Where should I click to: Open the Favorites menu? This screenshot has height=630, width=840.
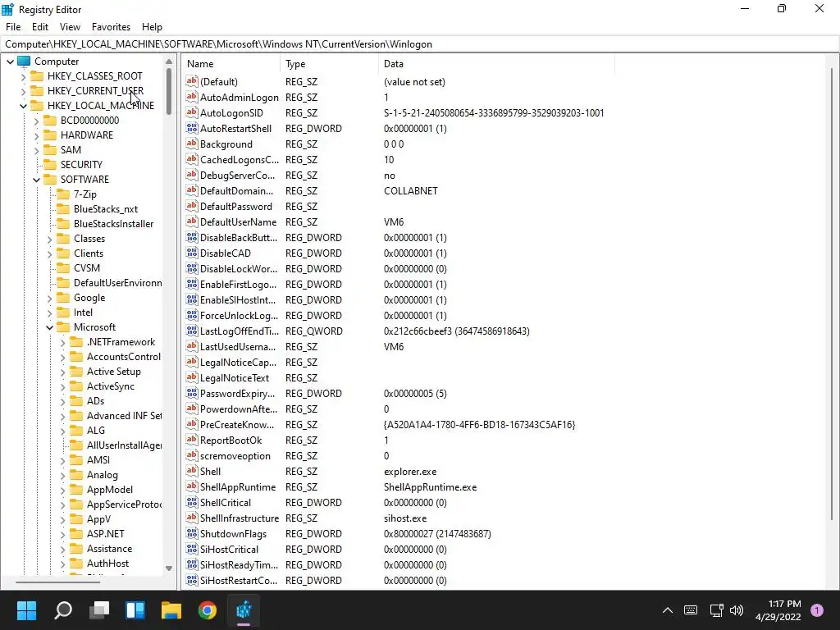[x=111, y=27]
